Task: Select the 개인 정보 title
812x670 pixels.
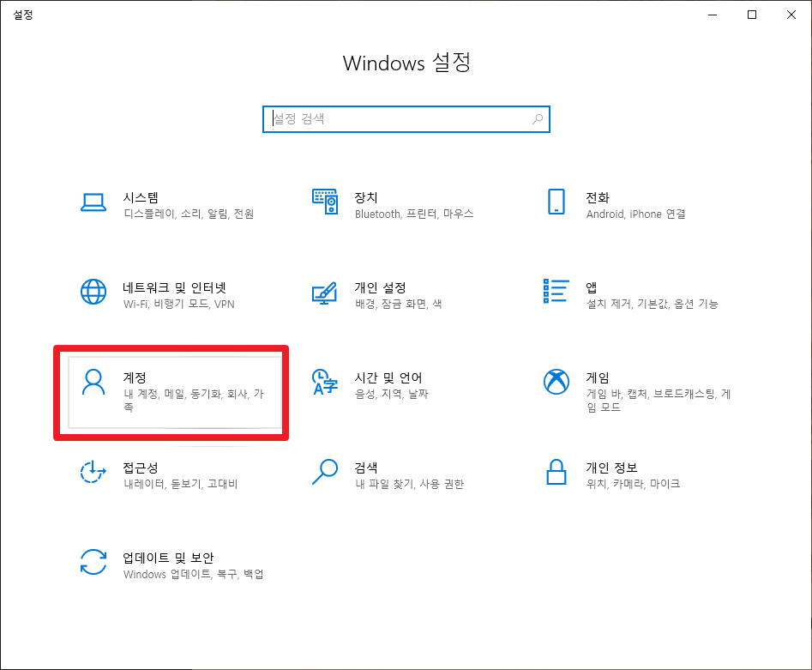Action: tap(611, 468)
